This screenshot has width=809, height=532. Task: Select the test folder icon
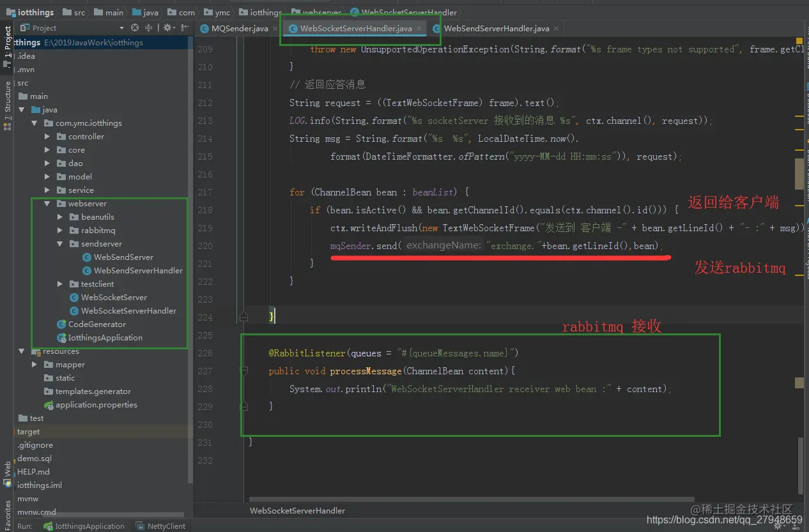click(23, 418)
